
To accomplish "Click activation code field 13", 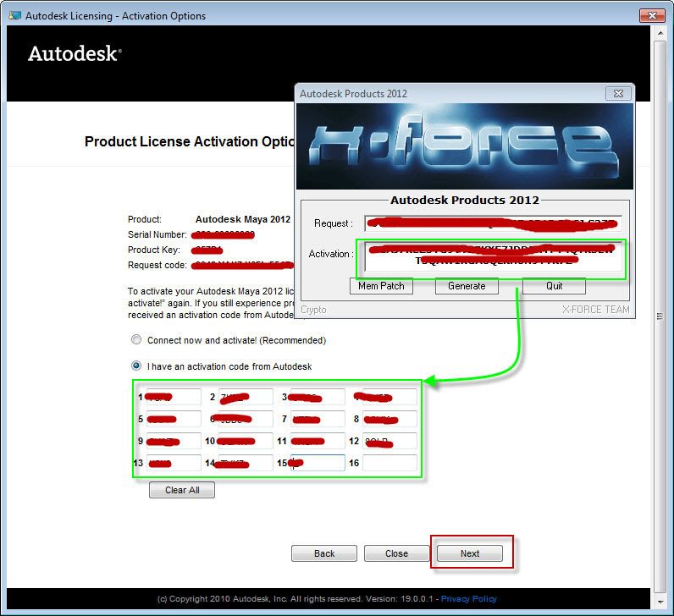I will [174, 463].
